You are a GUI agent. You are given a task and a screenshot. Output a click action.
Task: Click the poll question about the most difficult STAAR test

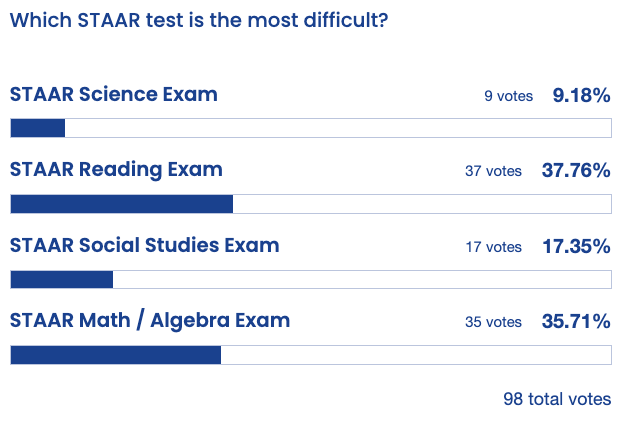[198, 20]
